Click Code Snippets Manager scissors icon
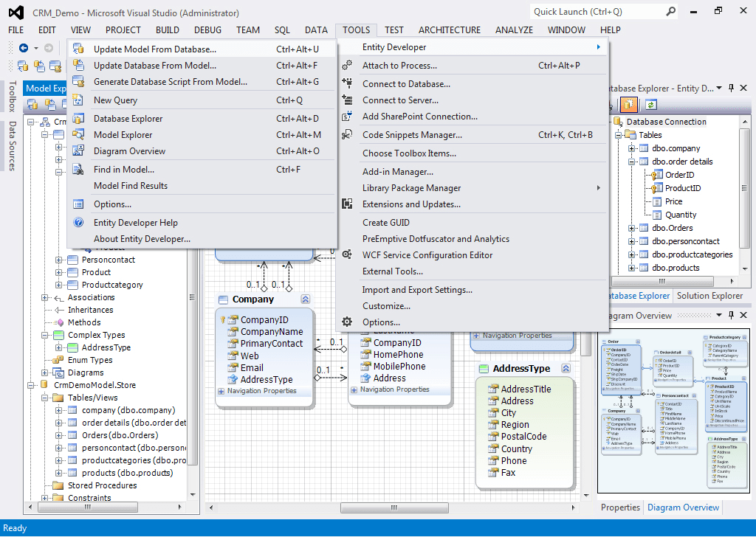This screenshot has height=537, width=756. [347, 134]
